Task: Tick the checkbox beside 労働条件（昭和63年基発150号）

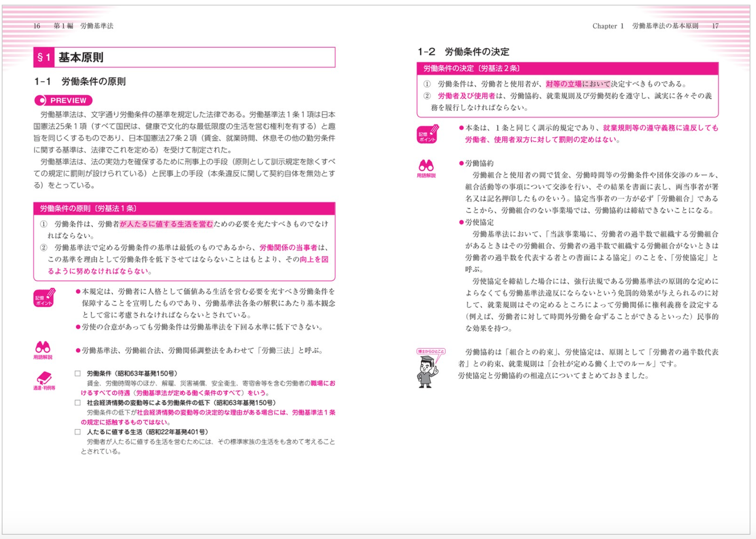Action: 78,374
